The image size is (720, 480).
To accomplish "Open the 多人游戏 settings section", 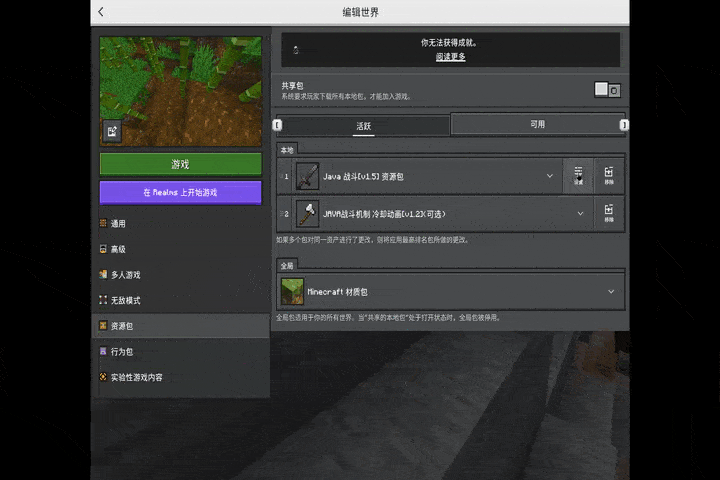I will coord(181,275).
